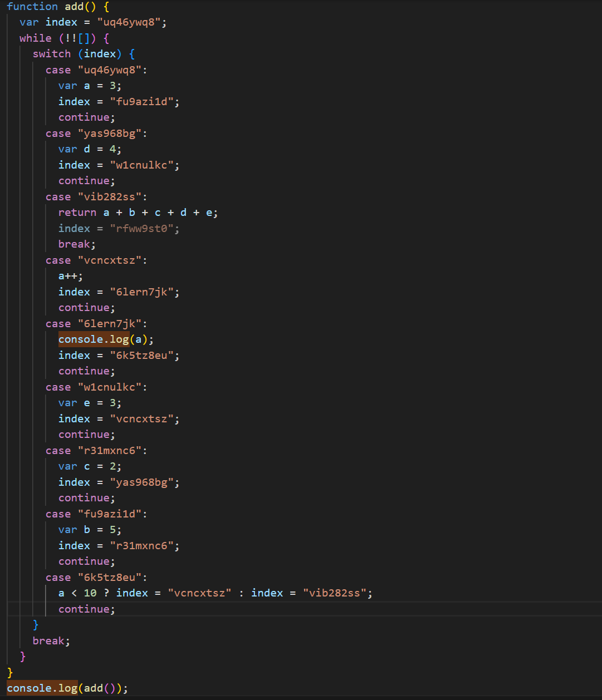Click the assignment index = "w1cnulkc";
This screenshot has width=602, height=700.
point(119,165)
